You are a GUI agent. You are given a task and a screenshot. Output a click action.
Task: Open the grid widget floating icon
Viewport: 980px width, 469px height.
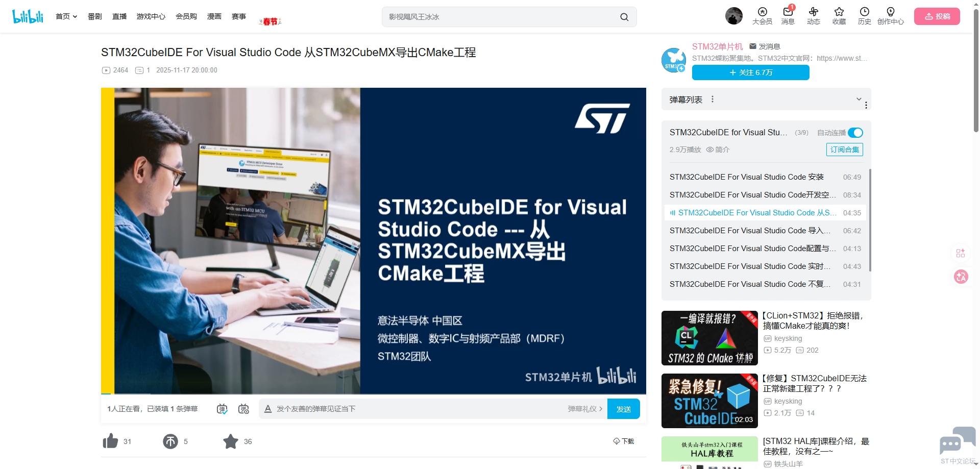coord(961,253)
